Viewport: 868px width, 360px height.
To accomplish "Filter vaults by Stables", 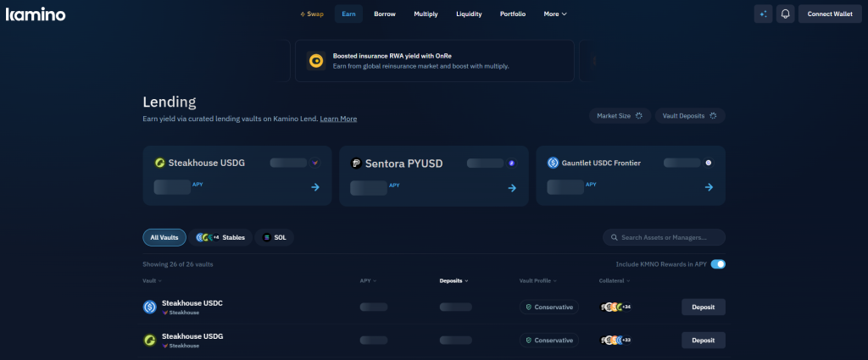I will click(220, 237).
